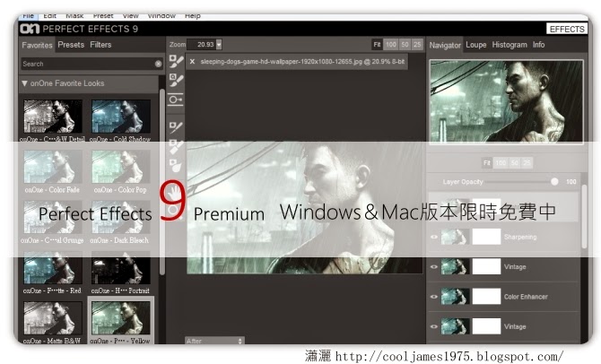Switch to the Info tab
Image resolution: width=601 pixels, height=364 pixels.
pos(538,45)
